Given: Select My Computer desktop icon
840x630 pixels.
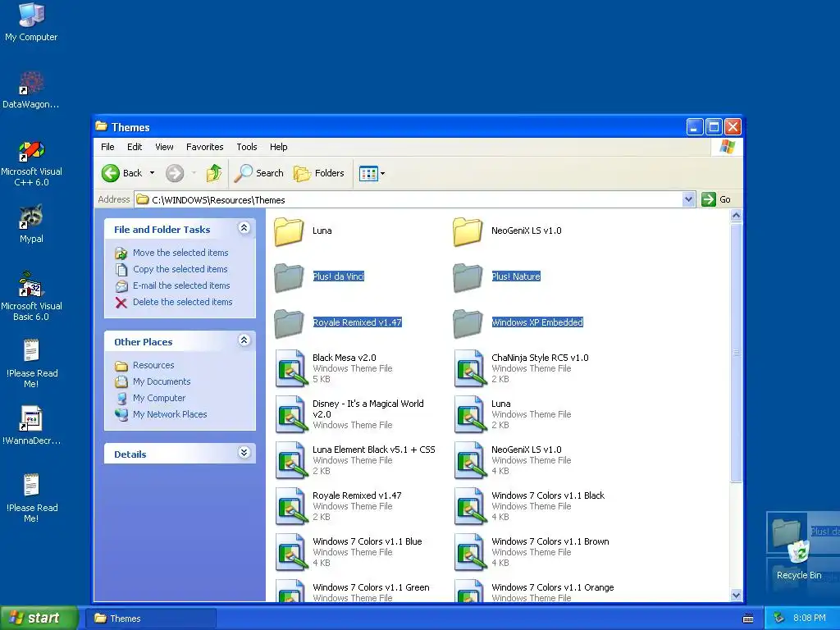Looking at the screenshot, I should coord(31,21).
